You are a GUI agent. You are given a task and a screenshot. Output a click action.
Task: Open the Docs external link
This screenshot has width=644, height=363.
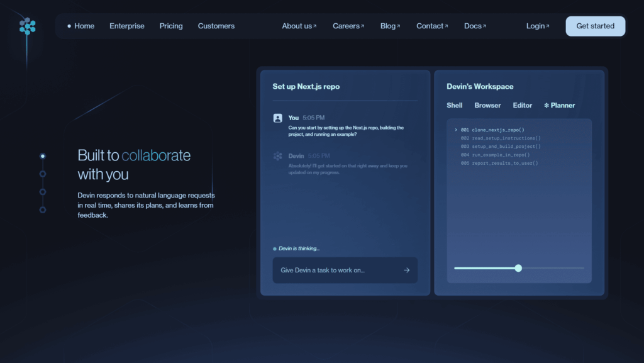[x=475, y=26]
